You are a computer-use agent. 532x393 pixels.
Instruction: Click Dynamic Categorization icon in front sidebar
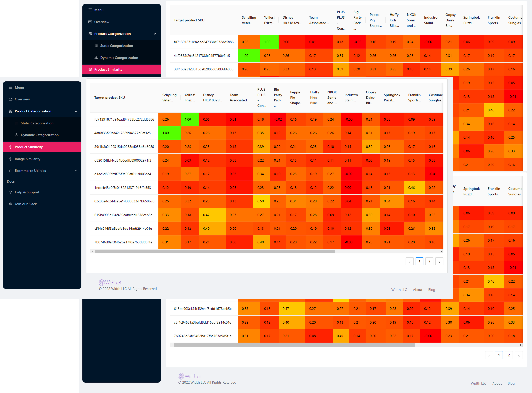click(x=17, y=135)
